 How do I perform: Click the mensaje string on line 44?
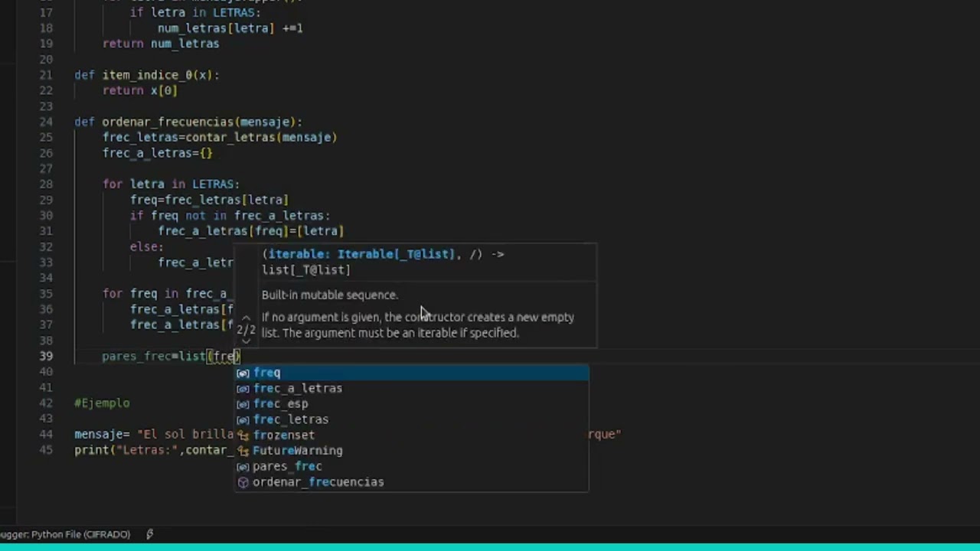point(184,434)
